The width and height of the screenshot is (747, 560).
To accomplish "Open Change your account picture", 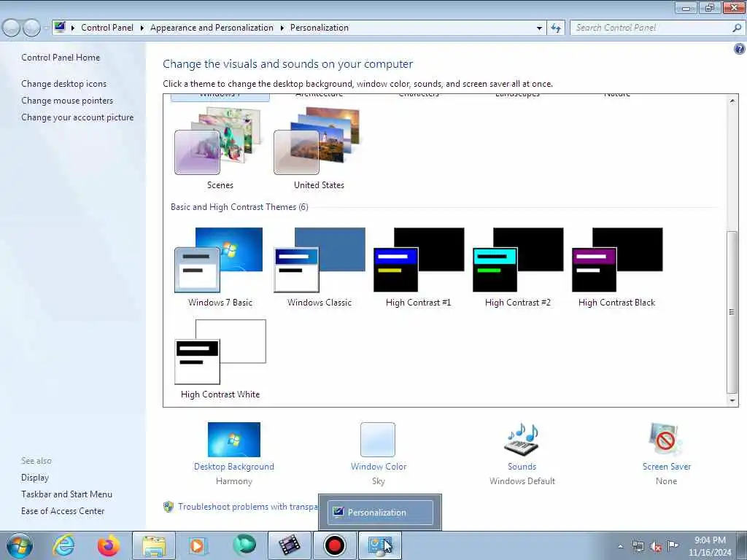I will tap(77, 117).
